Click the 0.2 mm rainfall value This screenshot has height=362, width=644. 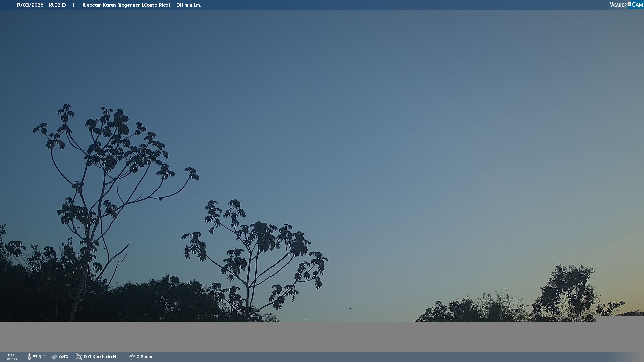144,357
